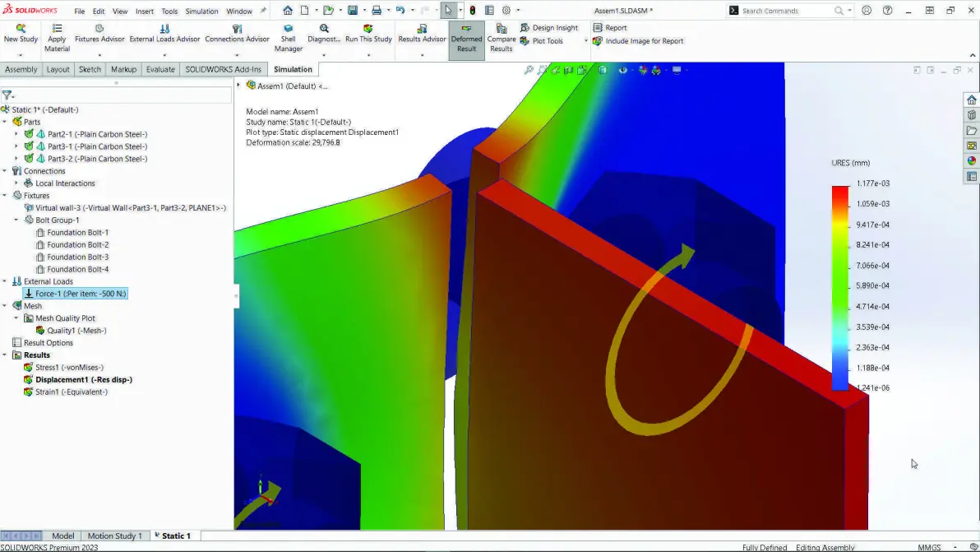Click Include Image for Report
The width and height of the screenshot is (980, 552).
click(638, 40)
